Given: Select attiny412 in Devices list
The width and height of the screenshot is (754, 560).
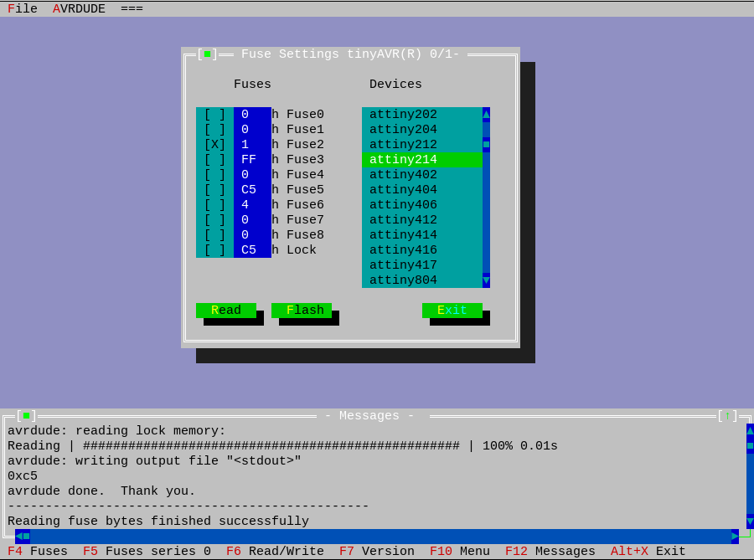Looking at the screenshot, I should coord(421,219).
